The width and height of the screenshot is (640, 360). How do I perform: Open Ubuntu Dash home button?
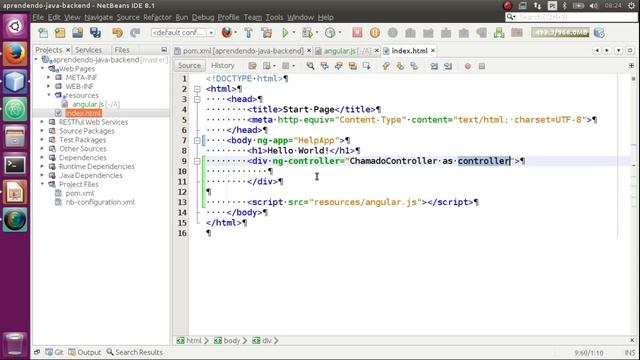coord(15,27)
